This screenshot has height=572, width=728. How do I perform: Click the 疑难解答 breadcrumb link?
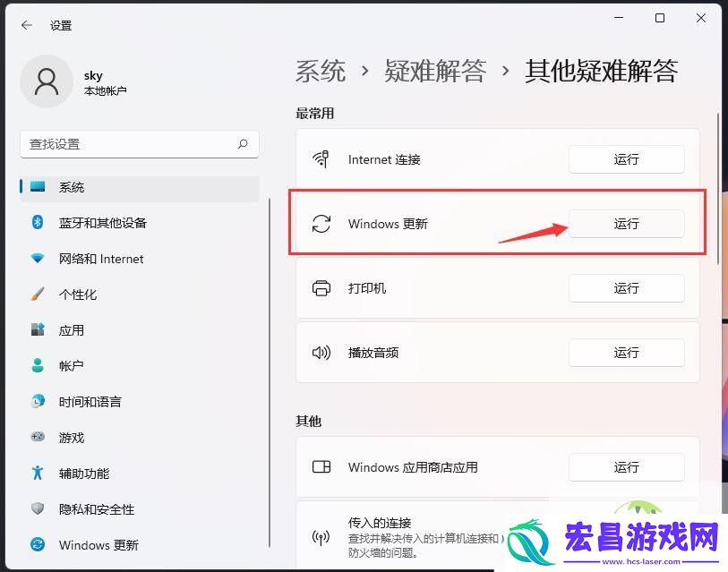(435, 71)
